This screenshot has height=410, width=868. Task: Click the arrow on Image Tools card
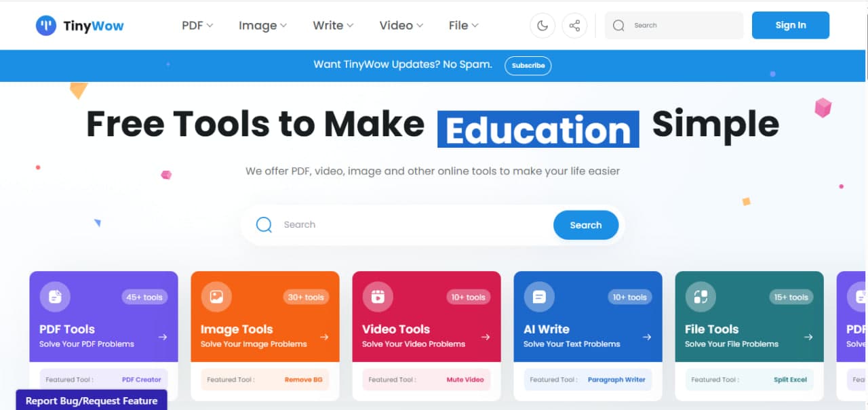click(x=324, y=337)
